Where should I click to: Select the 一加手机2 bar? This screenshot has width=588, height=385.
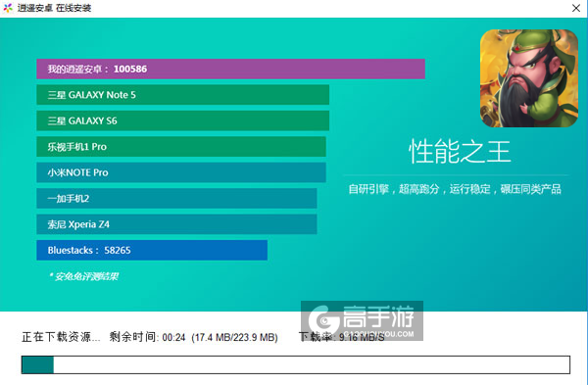click(x=176, y=198)
